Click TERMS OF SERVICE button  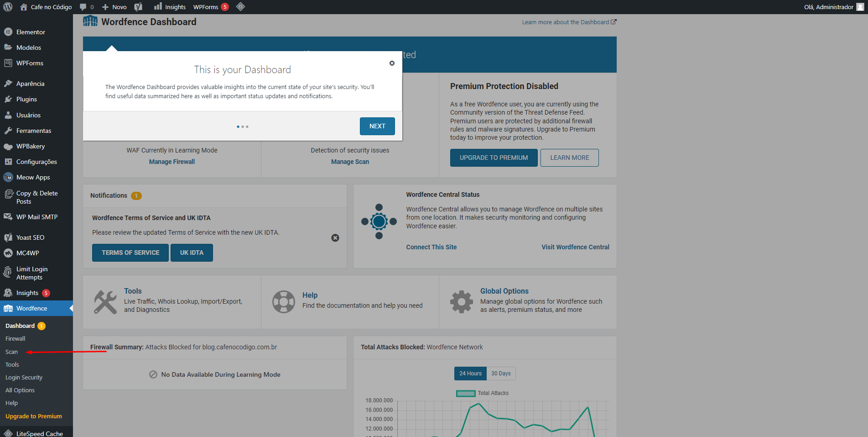(130, 253)
